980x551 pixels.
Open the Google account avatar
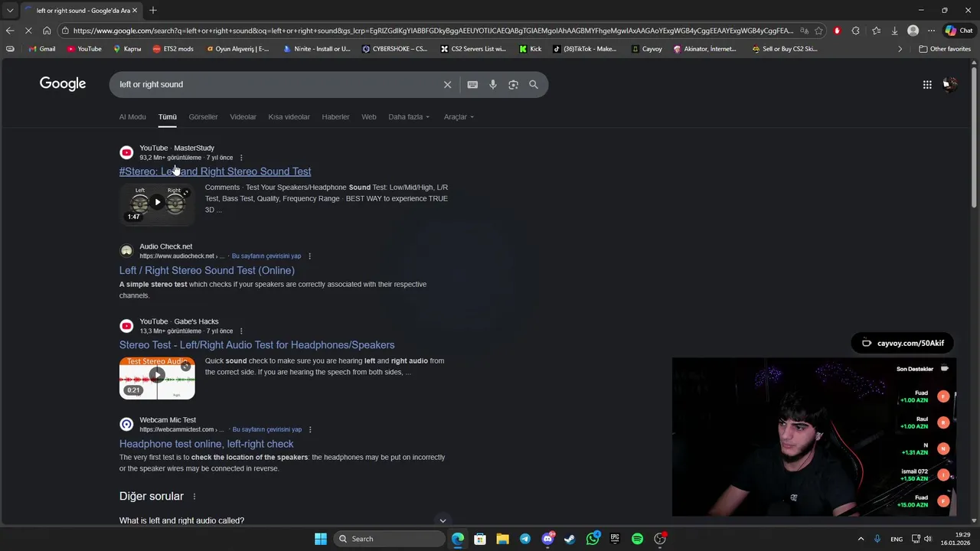click(950, 84)
